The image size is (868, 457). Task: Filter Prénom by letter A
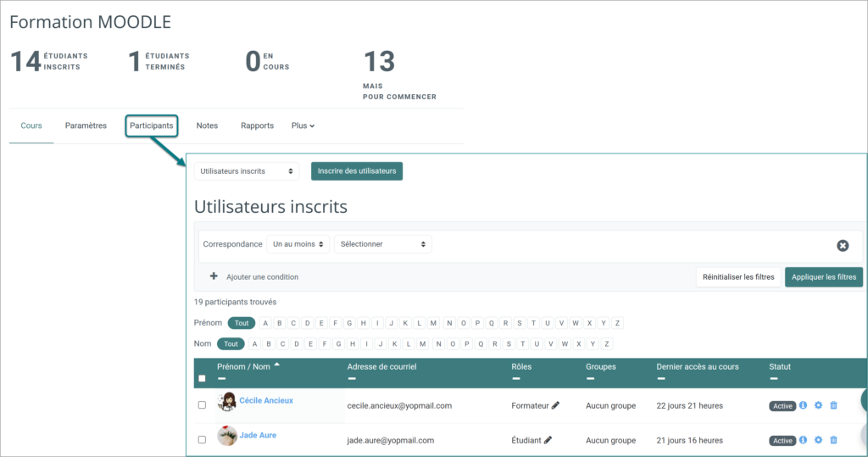265,323
